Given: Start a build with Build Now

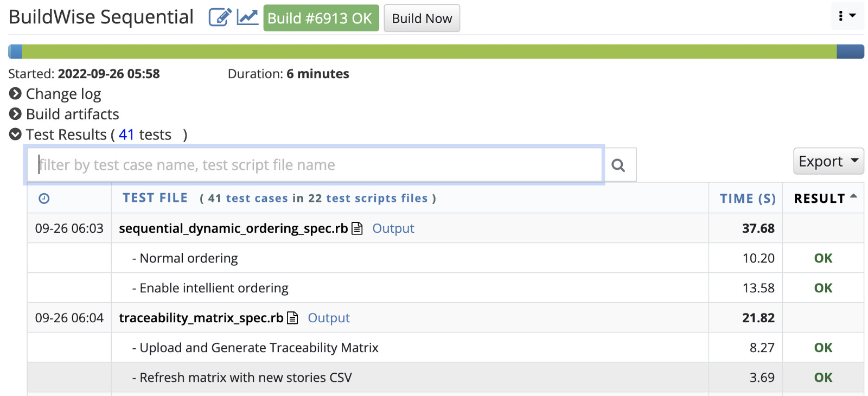Looking at the screenshot, I should tap(422, 18).
